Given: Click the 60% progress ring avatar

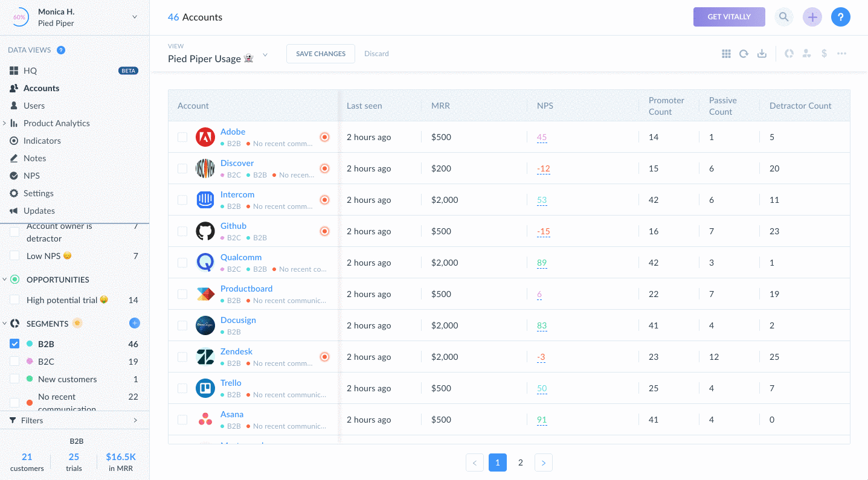Looking at the screenshot, I should pos(19,17).
